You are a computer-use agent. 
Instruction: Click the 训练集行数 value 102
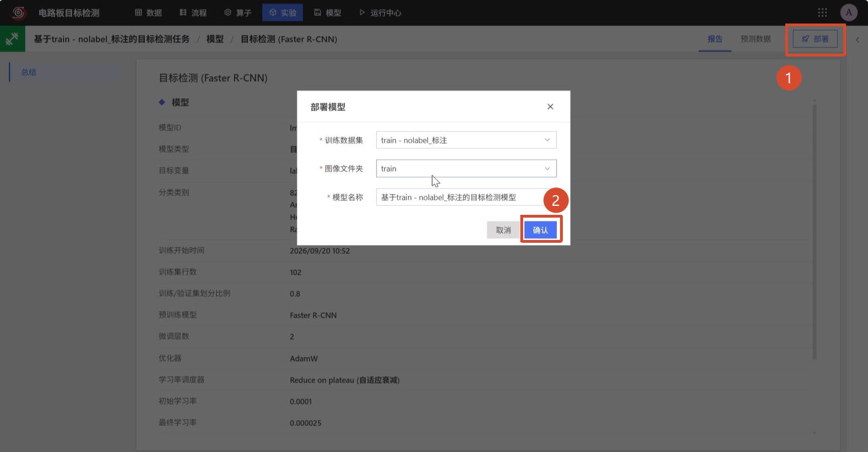(296, 272)
